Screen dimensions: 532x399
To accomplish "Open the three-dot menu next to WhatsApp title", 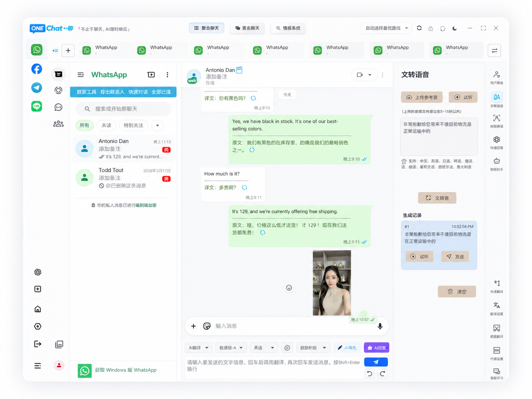I will (167, 75).
